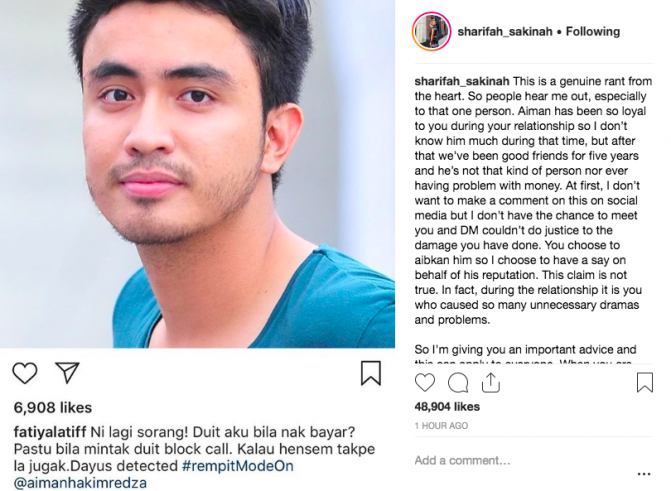Image resolution: width=671 pixels, height=491 pixels.
Task: Toggle the Following button
Action: point(593,32)
